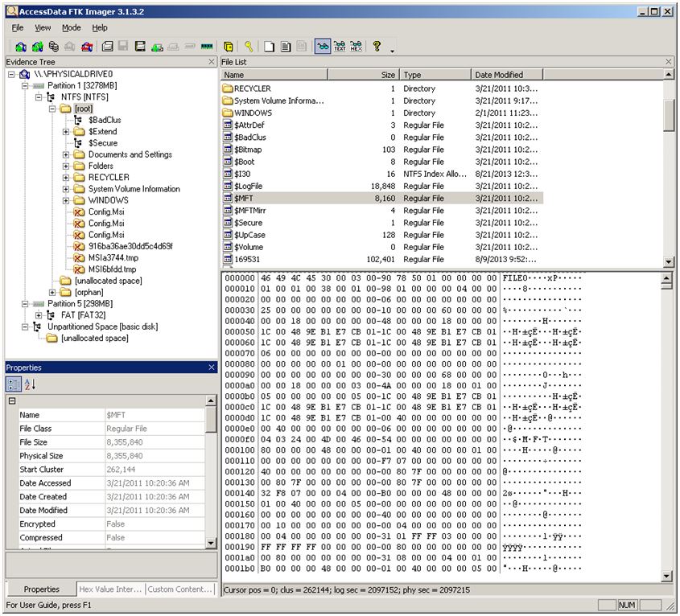Click the Detect EFS Encryption key icon

pos(249,46)
